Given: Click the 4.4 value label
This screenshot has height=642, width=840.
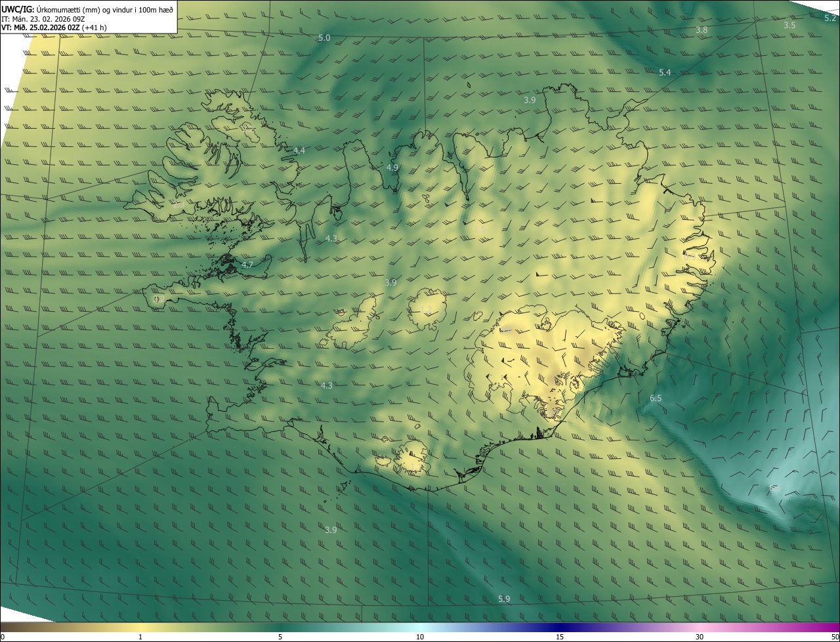Looking at the screenshot, I should (x=299, y=150).
